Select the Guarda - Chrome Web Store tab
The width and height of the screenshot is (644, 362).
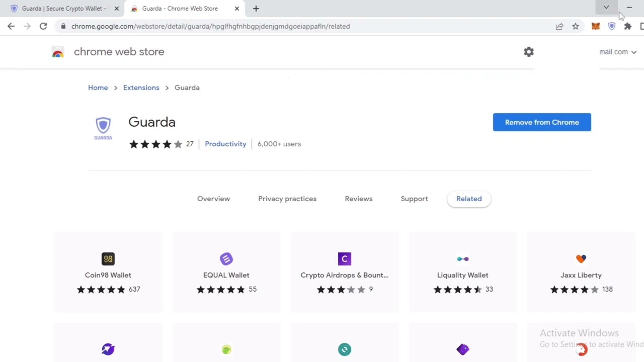click(x=184, y=9)
